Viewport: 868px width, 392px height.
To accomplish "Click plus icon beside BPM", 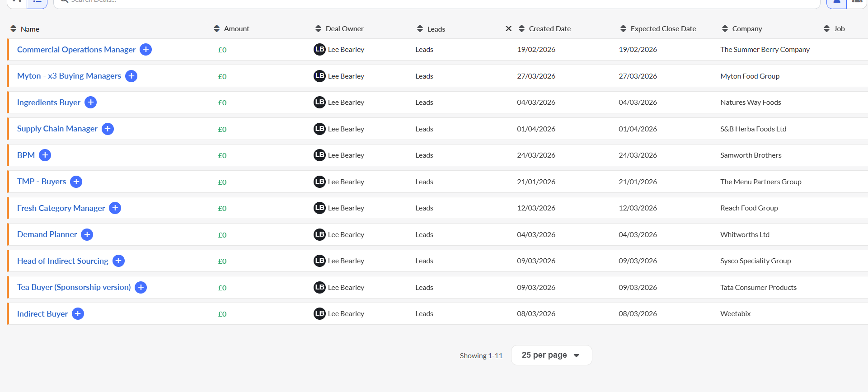I will pos(45,155).
